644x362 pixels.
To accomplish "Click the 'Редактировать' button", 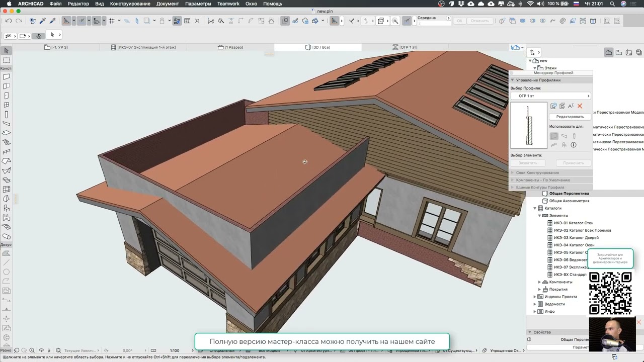I will 570,117.
